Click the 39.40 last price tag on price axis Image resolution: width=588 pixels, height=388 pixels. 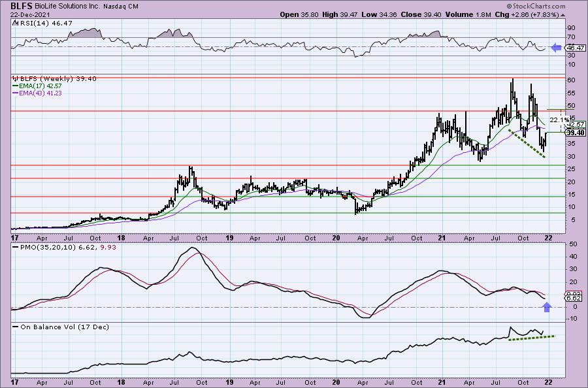coord(576,133)
